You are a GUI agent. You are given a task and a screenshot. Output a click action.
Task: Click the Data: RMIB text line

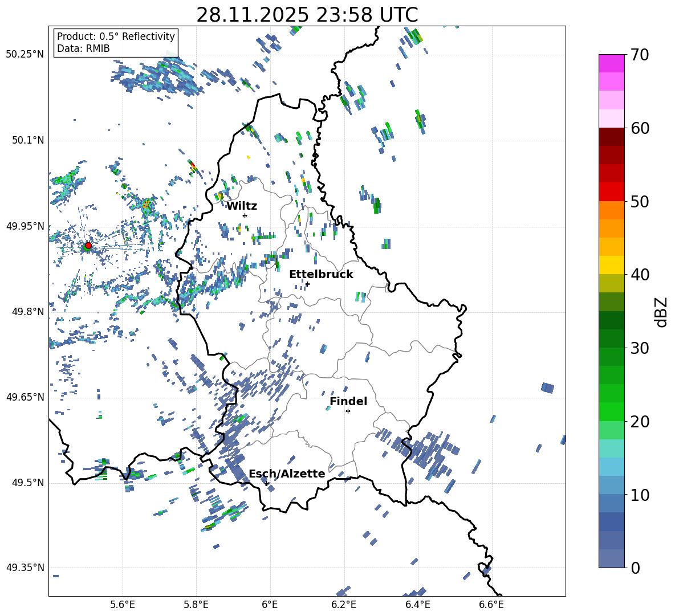[83, 48]
